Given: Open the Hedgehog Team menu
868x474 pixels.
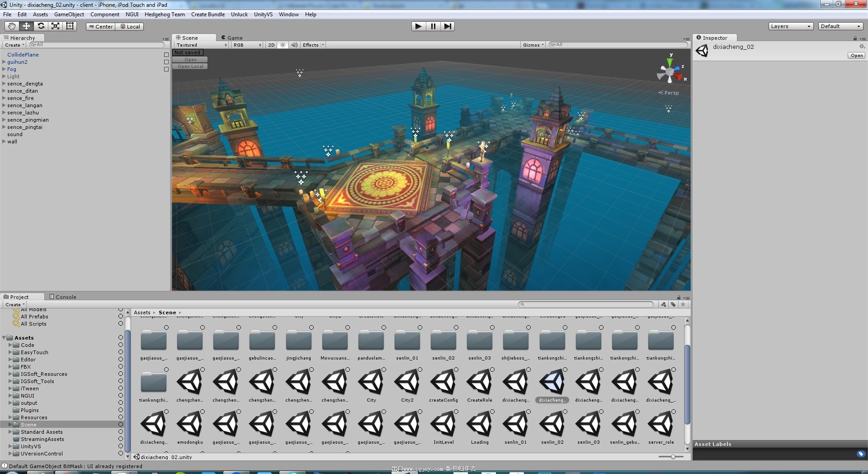Looking at the screenshot, I should point(165,14).
